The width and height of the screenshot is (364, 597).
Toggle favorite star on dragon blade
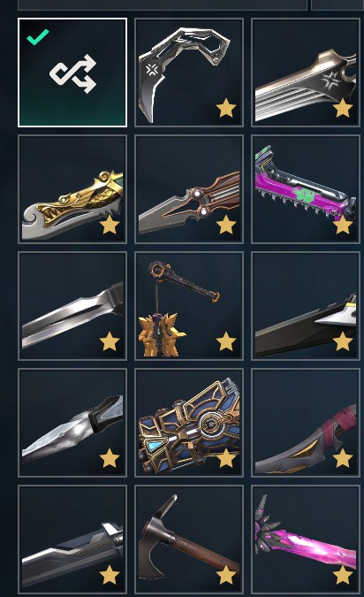pyautogui.click(x=110, y=225)
